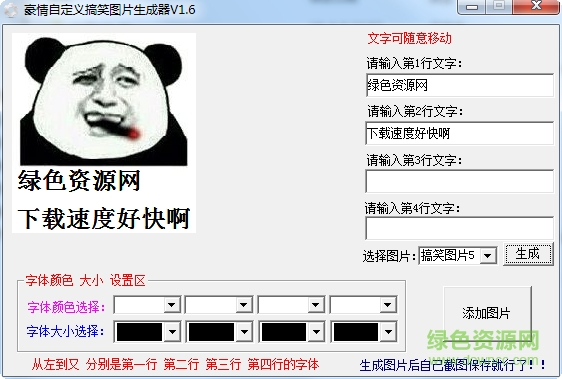
Task: Select the 下载速度好快啊 caption on the preview
Action: pos(104,218)
